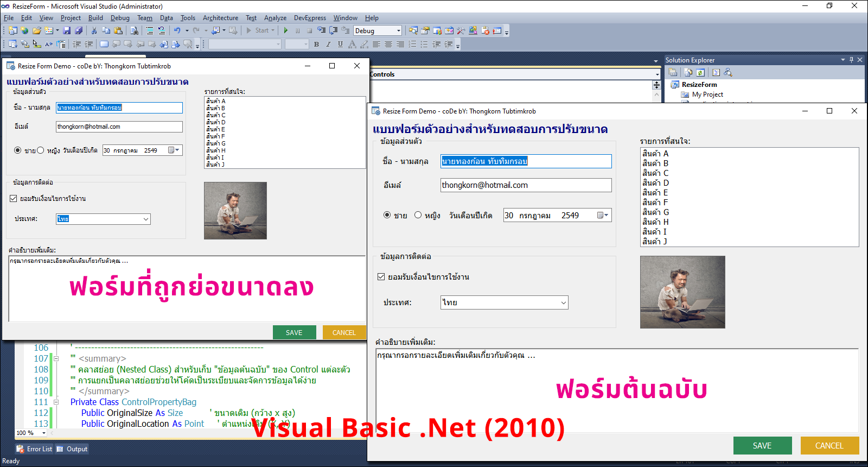Collapse the summary region at line 107
The width and height of the screenshot is (868, 467).
56,358
